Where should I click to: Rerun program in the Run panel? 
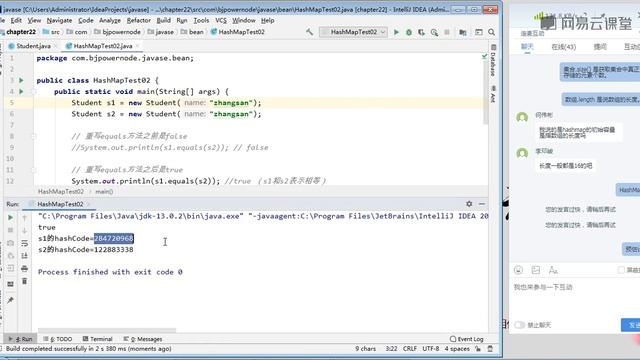click(11, 218)
